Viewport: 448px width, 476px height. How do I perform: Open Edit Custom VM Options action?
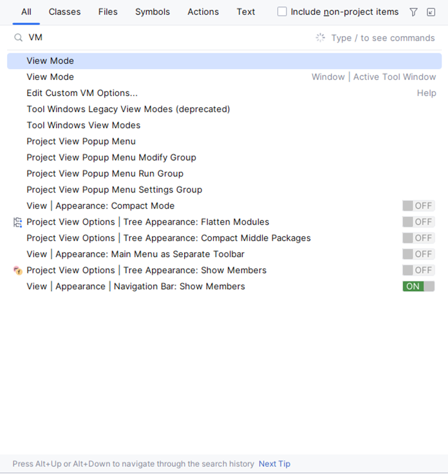[224, 93]
